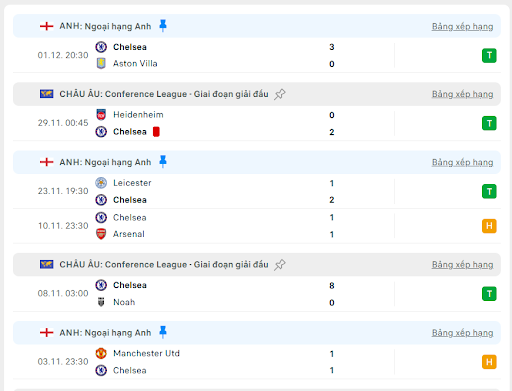Pin the first Conference League header
Image resolution: width=512 pixels, height=391 pixels.
tap(280, 94)
